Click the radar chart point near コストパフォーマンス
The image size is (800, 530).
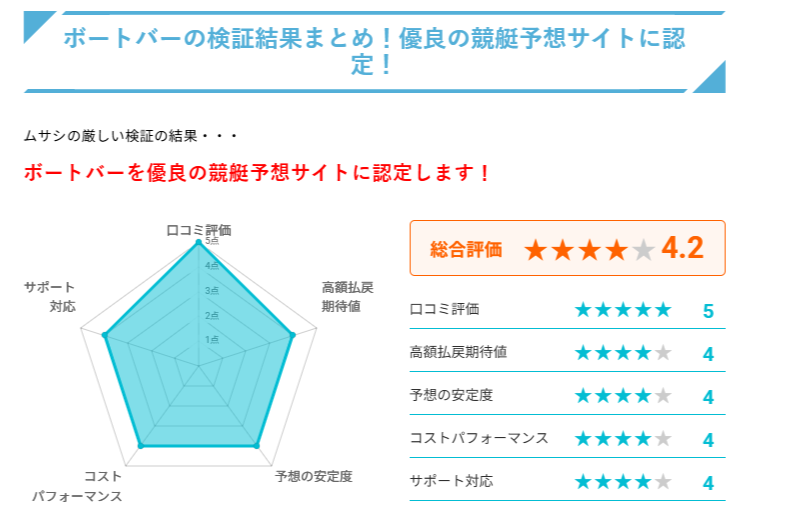141,446
